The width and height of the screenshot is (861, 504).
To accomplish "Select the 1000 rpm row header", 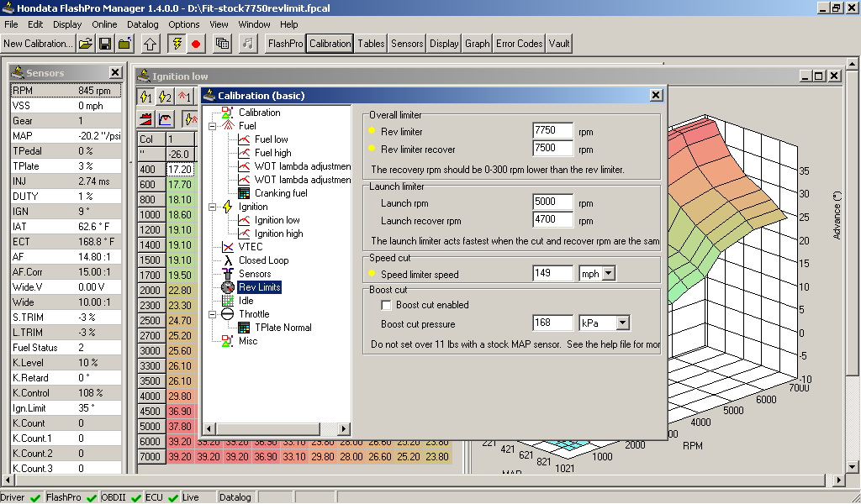I will [x=151, y=215].
